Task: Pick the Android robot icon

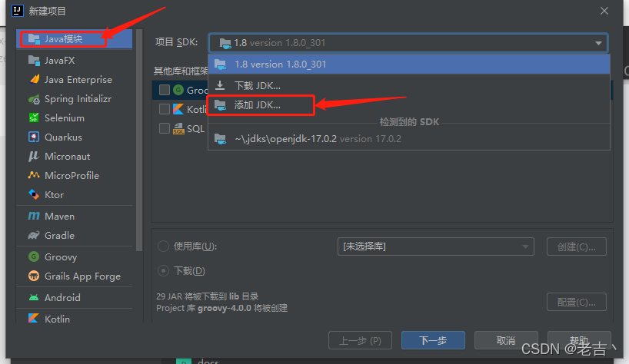Action: coord(34,297)
